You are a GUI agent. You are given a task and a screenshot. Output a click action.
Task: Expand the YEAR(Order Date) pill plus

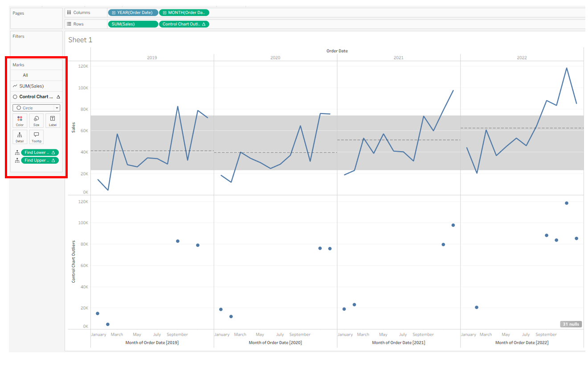pyautogui.click(x=114, y=12)
